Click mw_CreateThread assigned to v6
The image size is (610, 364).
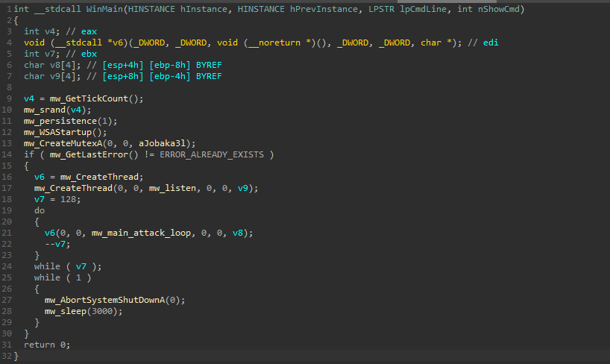[x=99, y=177]
